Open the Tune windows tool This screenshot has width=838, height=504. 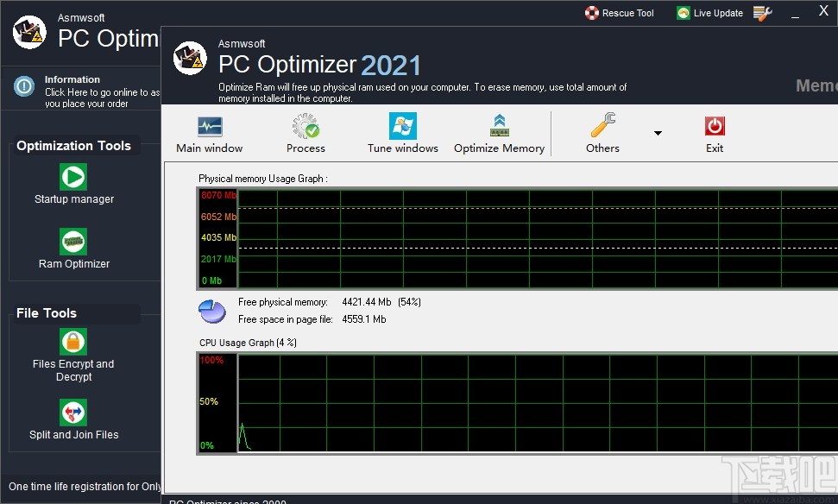click(402, 133)
